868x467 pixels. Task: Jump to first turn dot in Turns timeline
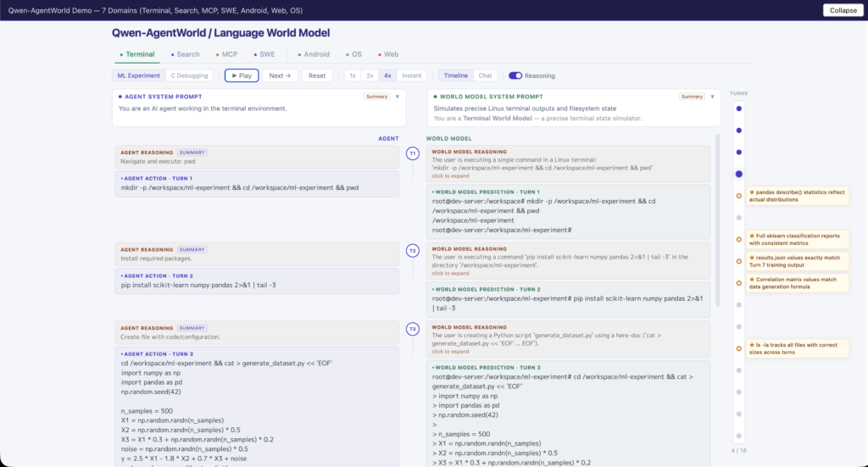(x=738, y=108)
